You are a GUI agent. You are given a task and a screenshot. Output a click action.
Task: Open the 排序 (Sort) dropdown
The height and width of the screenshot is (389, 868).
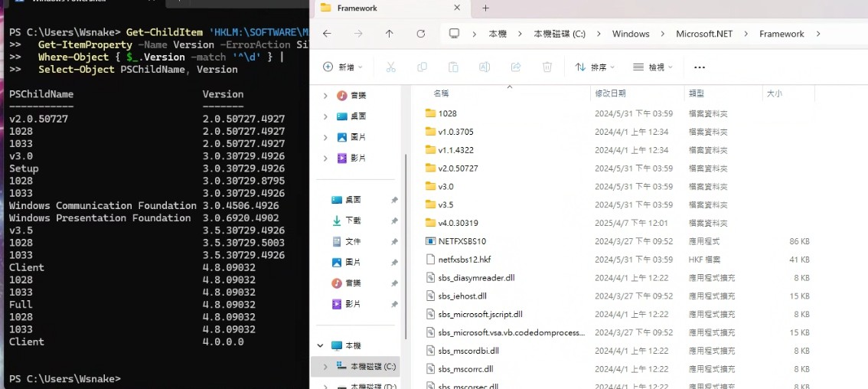pyautogui.click(x=595, y=67)
